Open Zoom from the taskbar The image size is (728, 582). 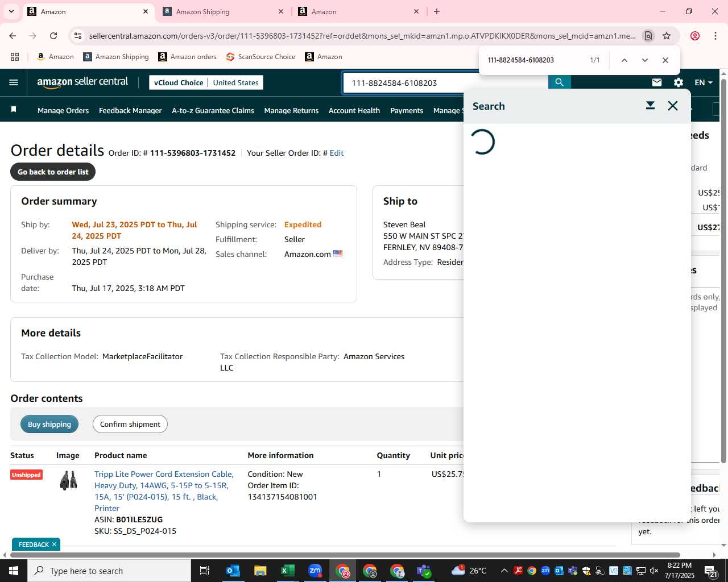pos(315,571)
